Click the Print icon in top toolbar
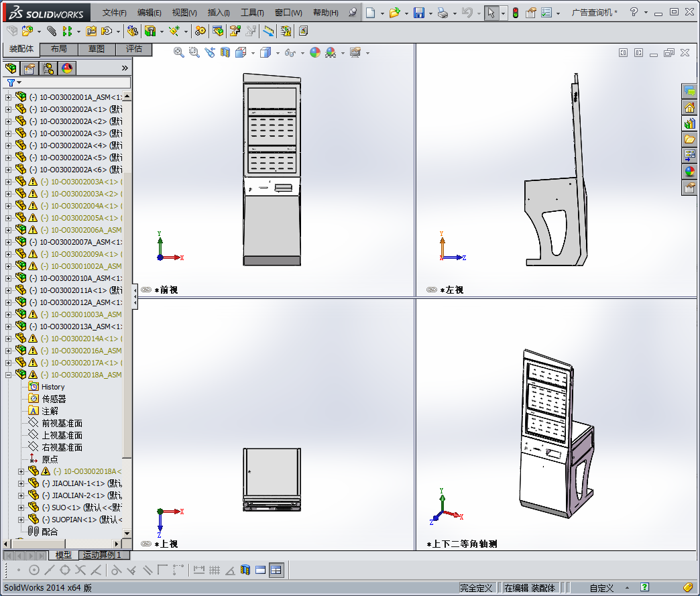Image resolution: width=700 pixels, height=596 pixels. 443,13
